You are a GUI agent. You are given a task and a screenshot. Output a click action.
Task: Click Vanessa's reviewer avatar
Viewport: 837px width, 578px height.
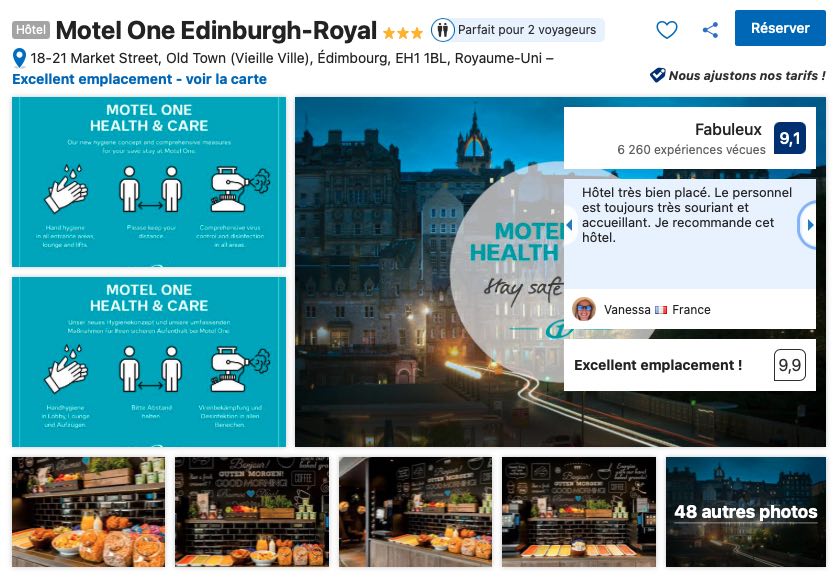coord(584,309)
